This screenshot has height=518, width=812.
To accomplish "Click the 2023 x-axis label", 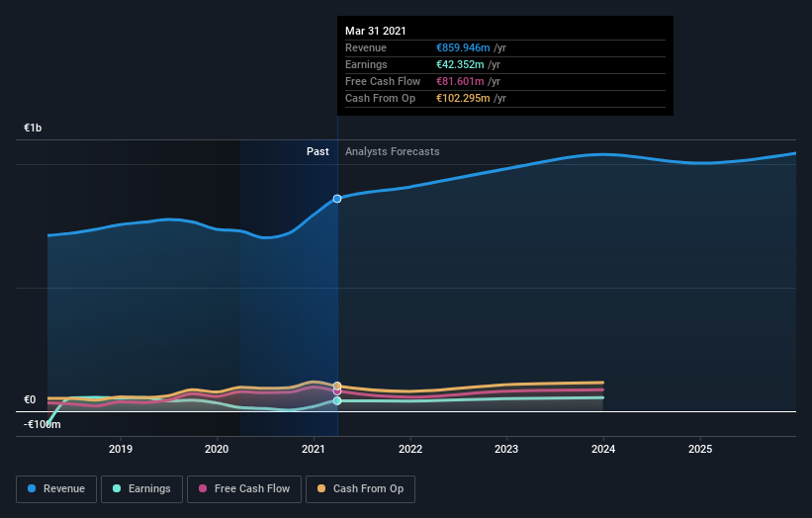I will [x=506, y=449].
